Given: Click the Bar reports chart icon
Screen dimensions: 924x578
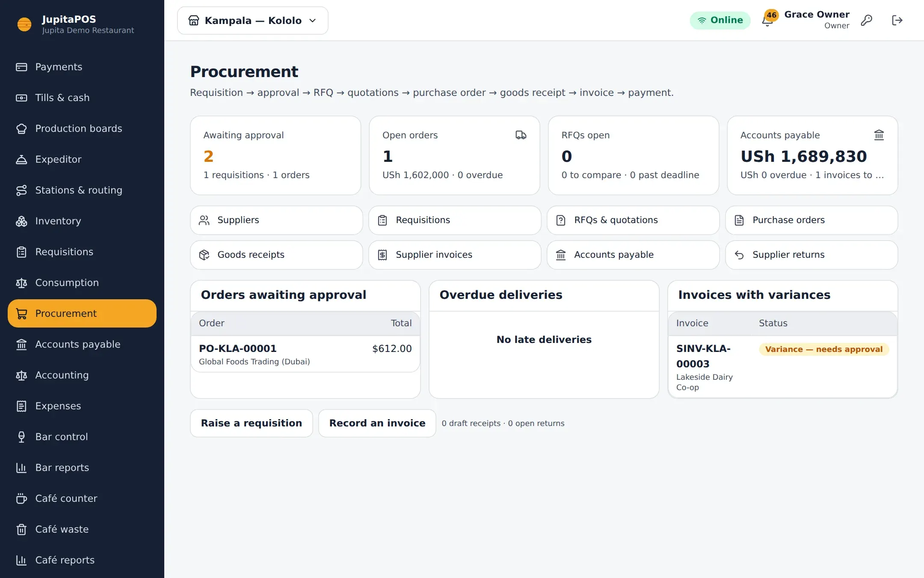Looking at the screenshot, I should click(21, 468).
